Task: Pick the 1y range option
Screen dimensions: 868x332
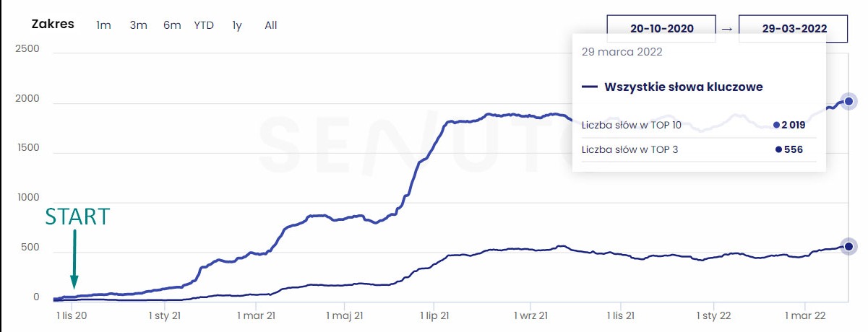Action: (237, 25)
